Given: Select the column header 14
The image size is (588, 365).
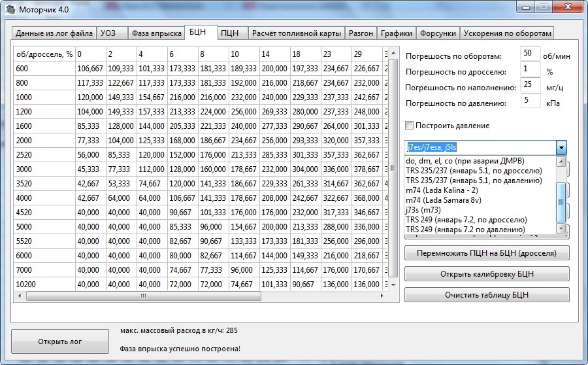Looking at the screenshot, I should pyautogui.click(x=274, y=54).
